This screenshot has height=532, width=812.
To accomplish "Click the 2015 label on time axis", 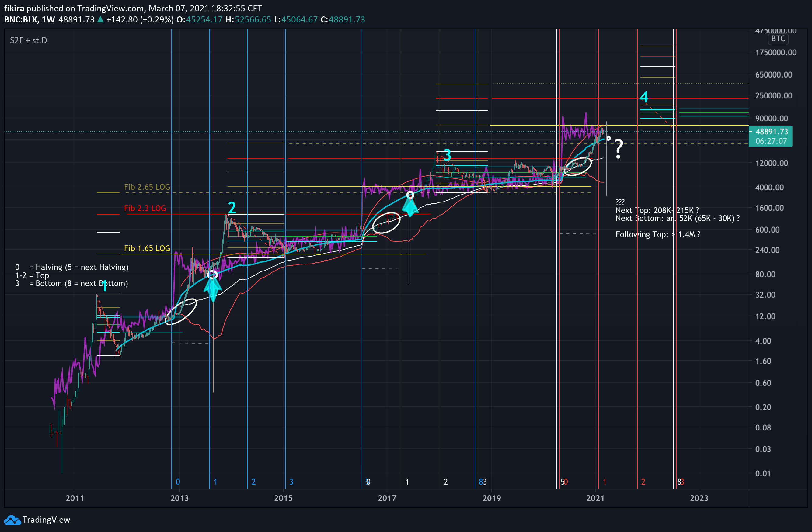I will [283, 498].
